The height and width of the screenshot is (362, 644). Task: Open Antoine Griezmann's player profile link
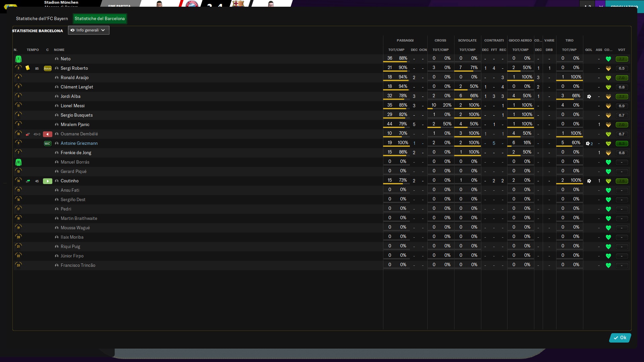[79, 143]
